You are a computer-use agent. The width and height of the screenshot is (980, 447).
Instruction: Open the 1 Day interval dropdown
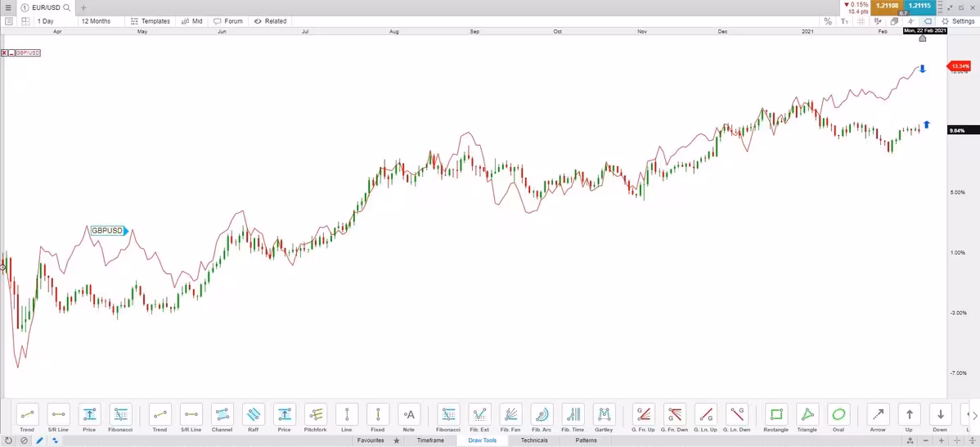(46, 21)
